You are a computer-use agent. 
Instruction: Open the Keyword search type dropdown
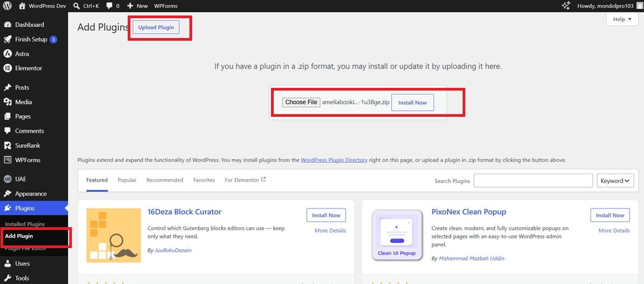point(616,181)
